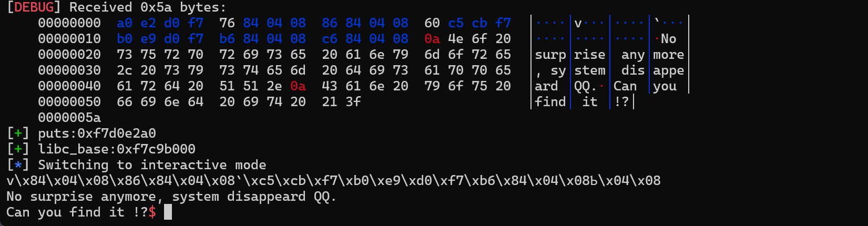Click the "Switching to interactive mode" text
This screenshot has height=226, width=868.
152,165
